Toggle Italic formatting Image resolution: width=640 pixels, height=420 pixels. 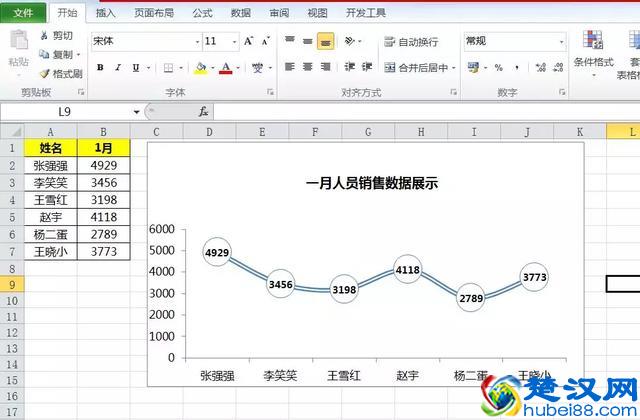(118, 67)
